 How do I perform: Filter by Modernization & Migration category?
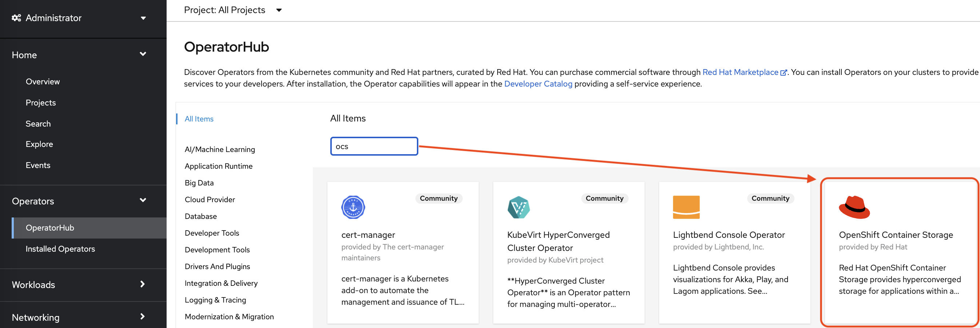tap(229, 317)
